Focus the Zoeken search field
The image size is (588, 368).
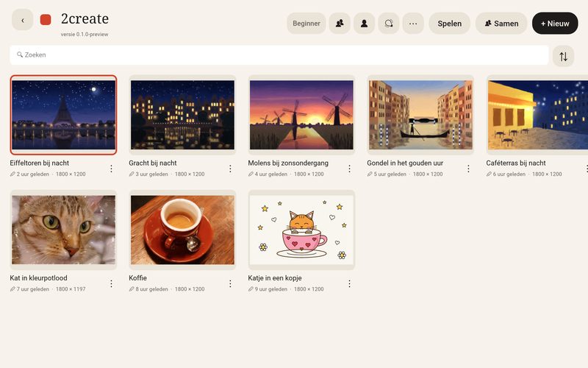click(279, 54)
